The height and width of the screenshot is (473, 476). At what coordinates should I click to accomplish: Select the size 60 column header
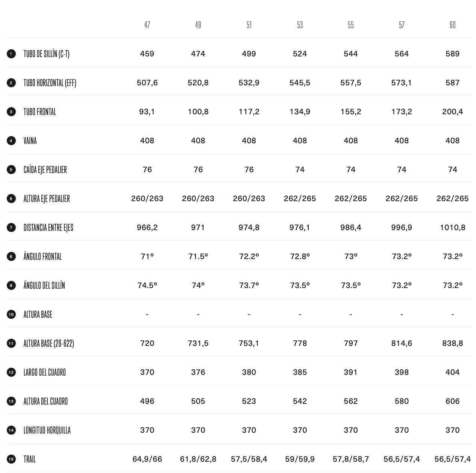(x=452, y=25)
